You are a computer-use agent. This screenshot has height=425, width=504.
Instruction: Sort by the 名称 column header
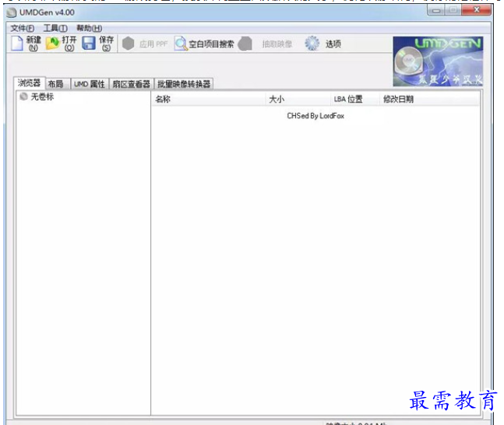point(208,100)
